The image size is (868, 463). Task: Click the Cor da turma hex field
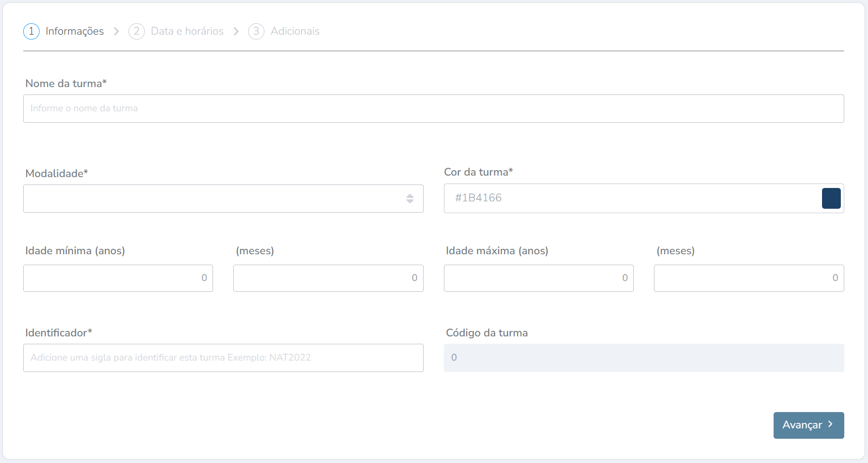point(628,198)
